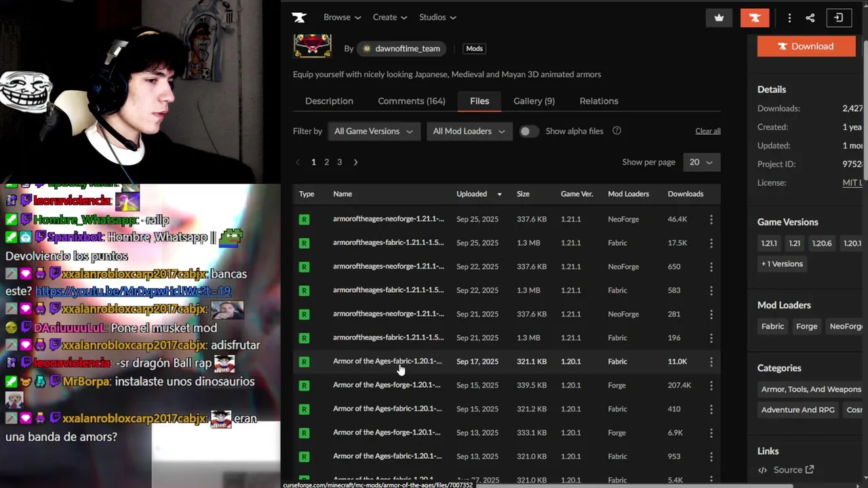Image resolution: width=868 pixels, height=488 pixels.
Task: Sort by the Name column header
Action: (x=342, y=195)
